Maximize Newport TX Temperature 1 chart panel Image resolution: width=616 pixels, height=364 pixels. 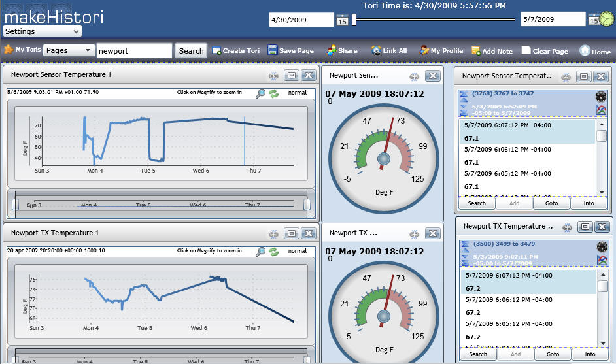pyautogui.click(x=292, y=233)
